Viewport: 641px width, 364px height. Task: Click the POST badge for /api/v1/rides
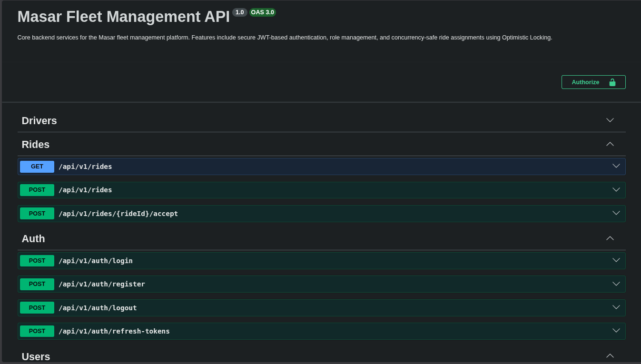pyautogui.click(x=37, y=190)
